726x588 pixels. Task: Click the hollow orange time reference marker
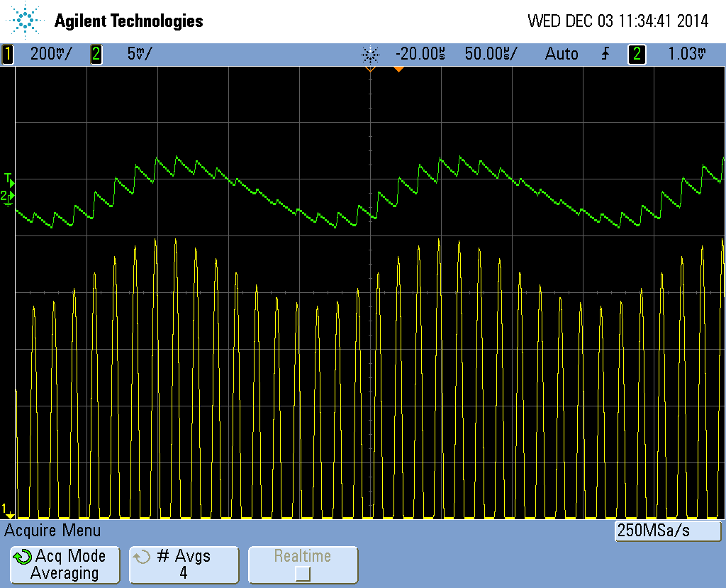click(x=369, y=70)
